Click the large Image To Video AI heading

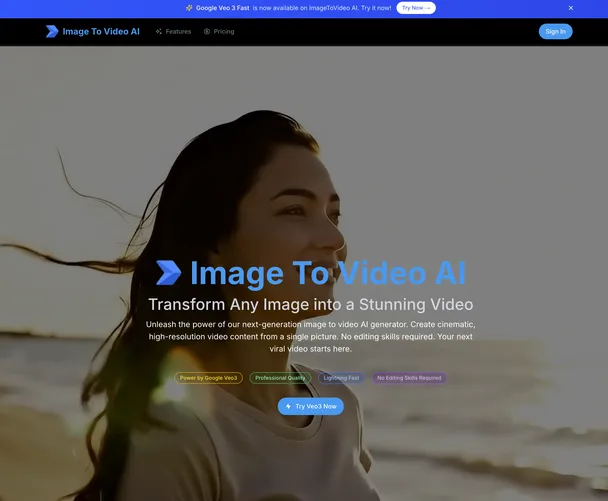pyautogui.click(x=328, y=273)
